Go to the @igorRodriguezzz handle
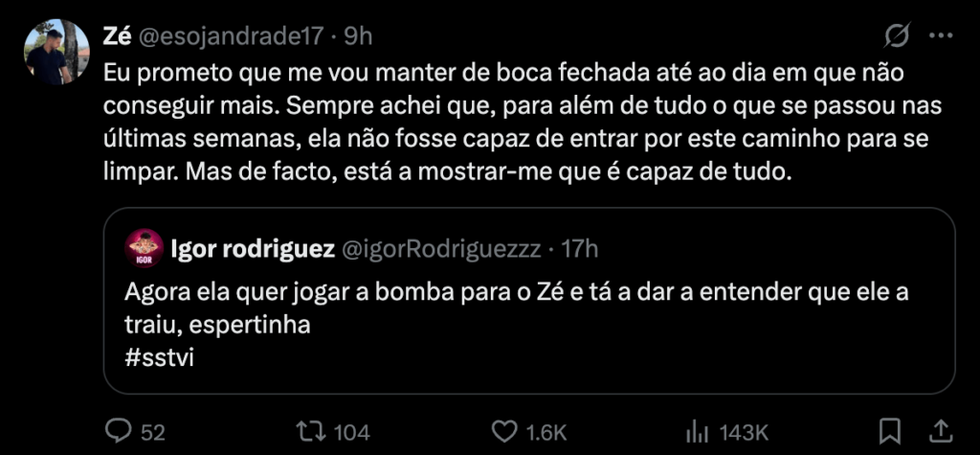 tap(440, 250)
